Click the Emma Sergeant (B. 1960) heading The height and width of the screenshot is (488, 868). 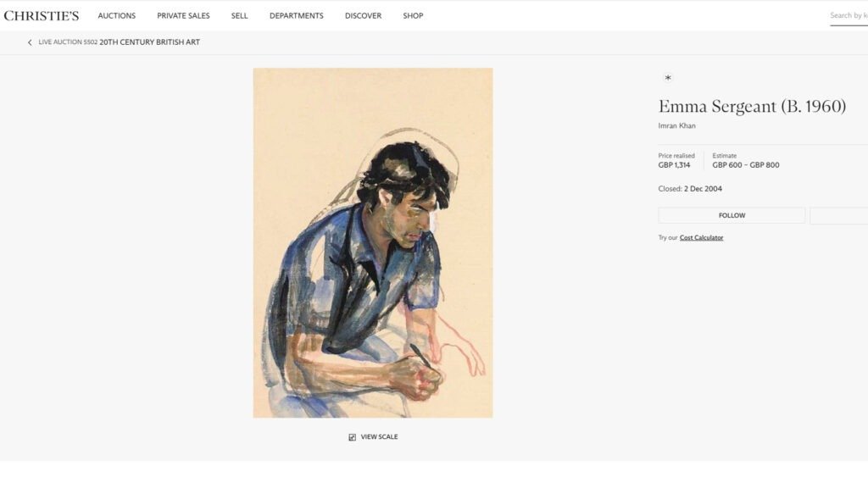point(752,107)
